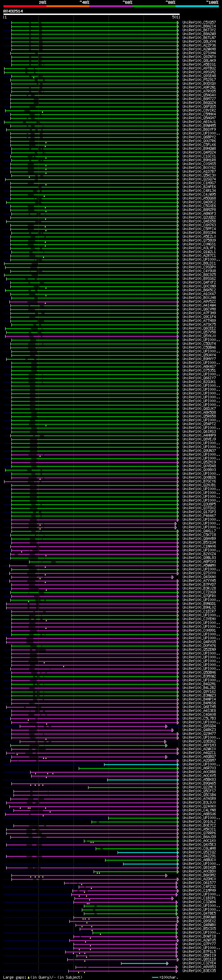Select label UniRef100_A8Y1H3
This screenshot has height=980, width=222.
pos(199,745)
